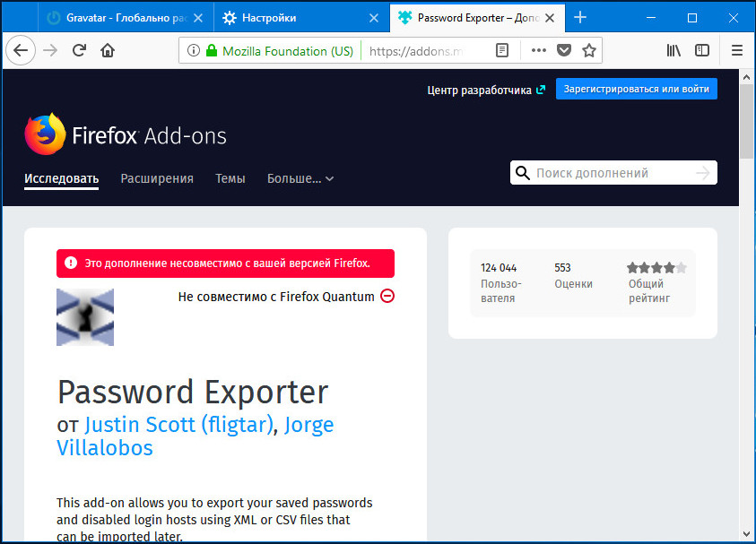Open the Firefox home page
Viewport: 756px width, 544px height.
pos(108,50)
